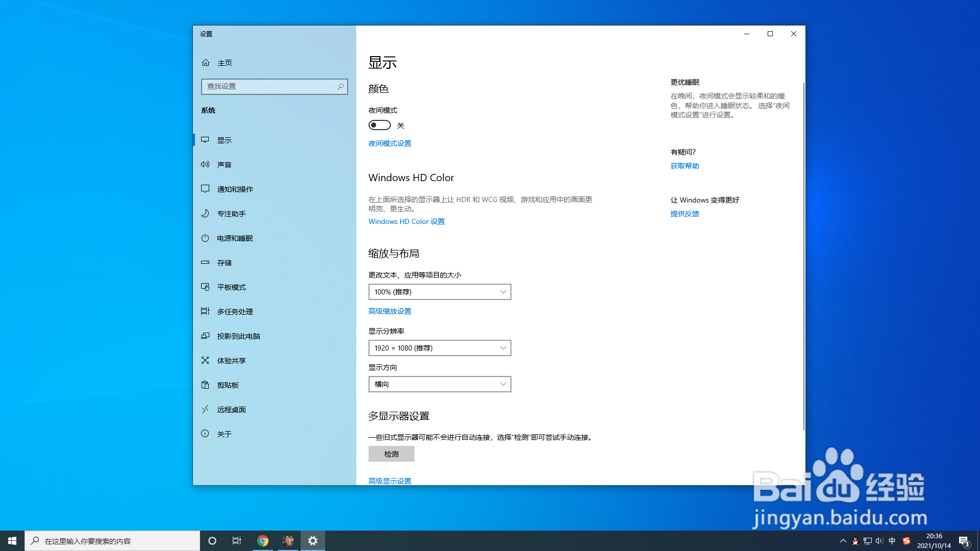980x551 pixels.
Task: Click the 存储 sidebar label
Action: click(x=225, y=263)
